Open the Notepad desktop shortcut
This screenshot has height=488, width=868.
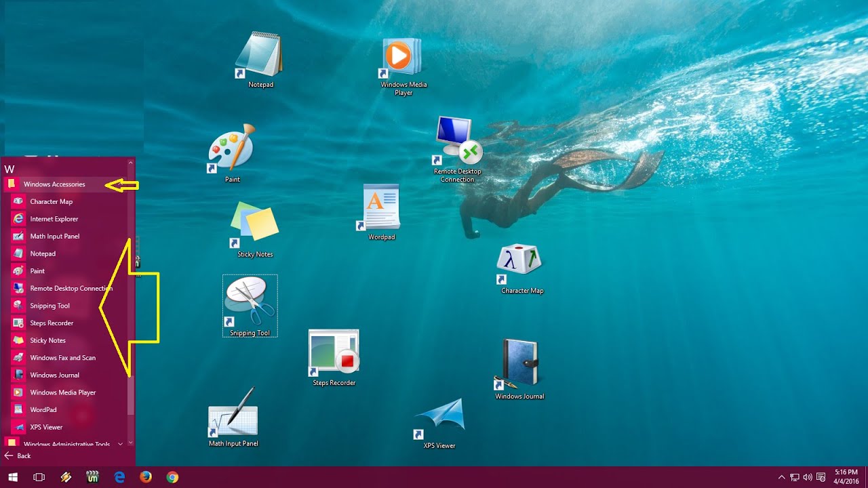260,60
